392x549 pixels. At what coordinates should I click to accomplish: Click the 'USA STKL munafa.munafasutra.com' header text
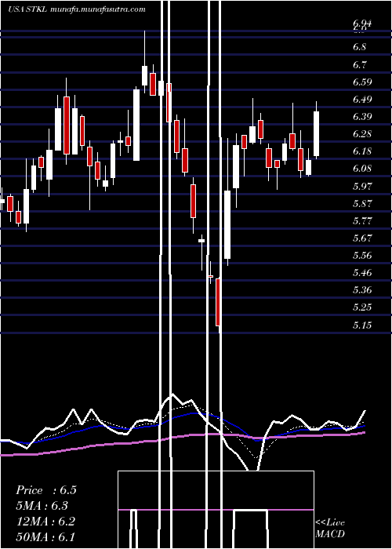[77, 9]
